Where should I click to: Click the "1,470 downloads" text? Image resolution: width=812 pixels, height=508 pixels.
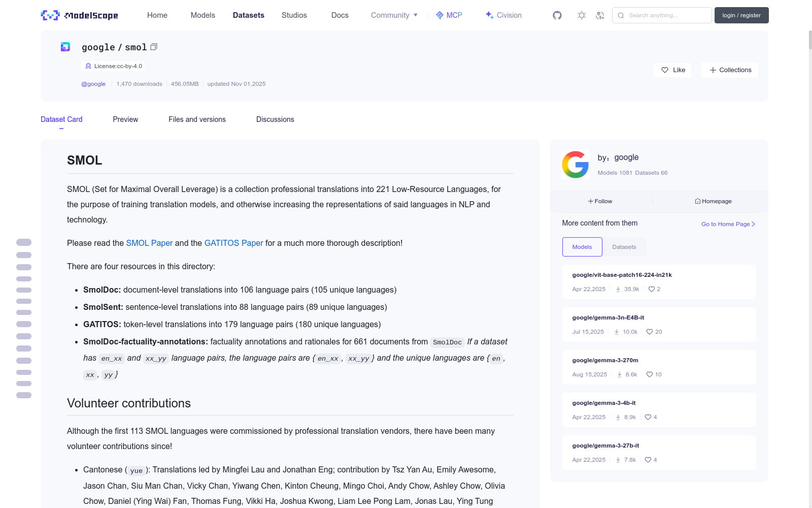tap(140, 84)
